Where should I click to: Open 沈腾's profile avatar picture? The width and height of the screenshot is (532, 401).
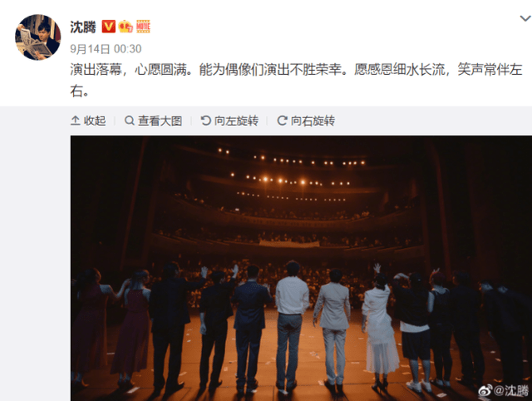click(x=38, y=37)
